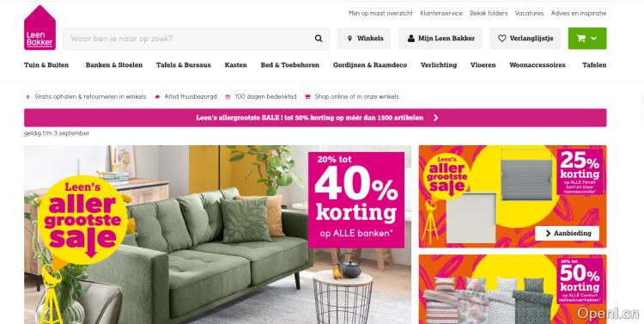644x324 pixels.
Task: Click the heart icon on Verlanglijstje
Action: tap(502, 38)
